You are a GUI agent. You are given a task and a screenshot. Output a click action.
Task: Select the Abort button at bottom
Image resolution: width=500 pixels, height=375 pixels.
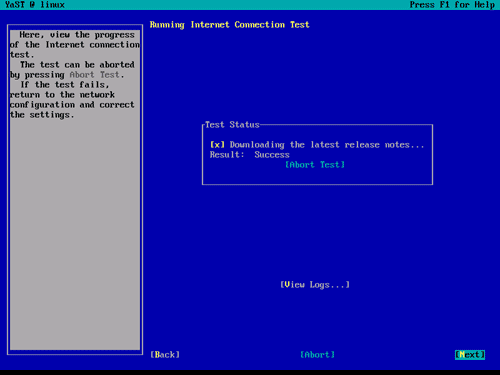tap(317, 355)
